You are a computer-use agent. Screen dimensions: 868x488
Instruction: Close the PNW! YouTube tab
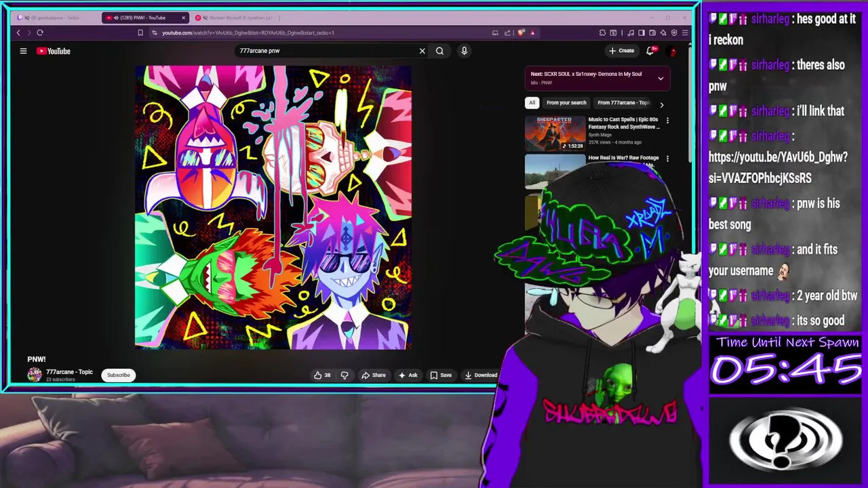point(183,18)
